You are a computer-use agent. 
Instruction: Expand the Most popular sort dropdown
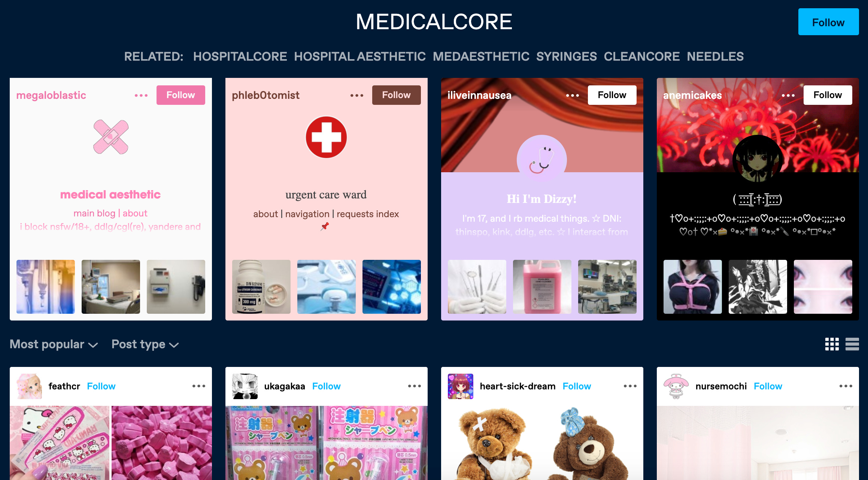tap(54, 344)
